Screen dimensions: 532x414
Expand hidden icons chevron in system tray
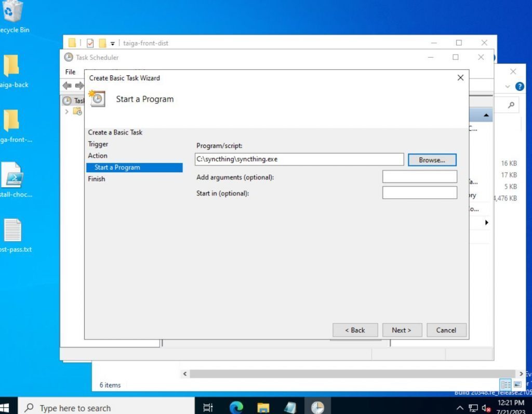click(460, 407)
